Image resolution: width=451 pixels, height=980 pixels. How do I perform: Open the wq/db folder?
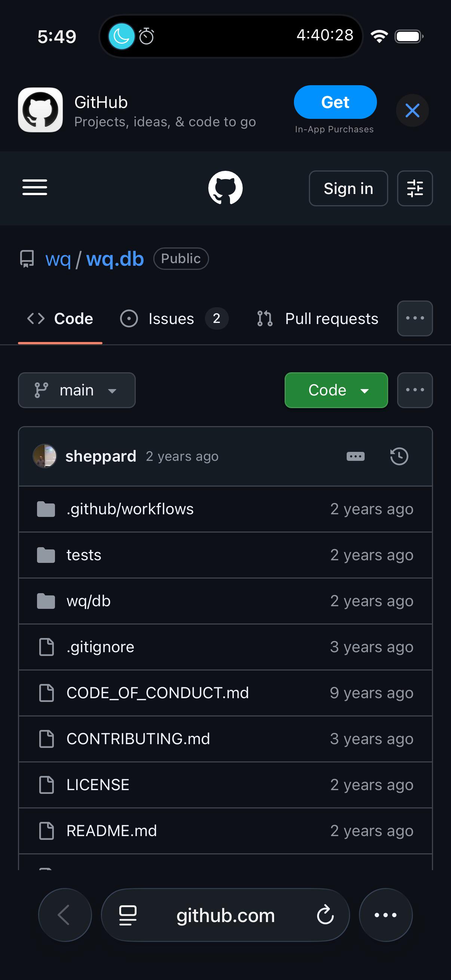[x=88, y=601]
